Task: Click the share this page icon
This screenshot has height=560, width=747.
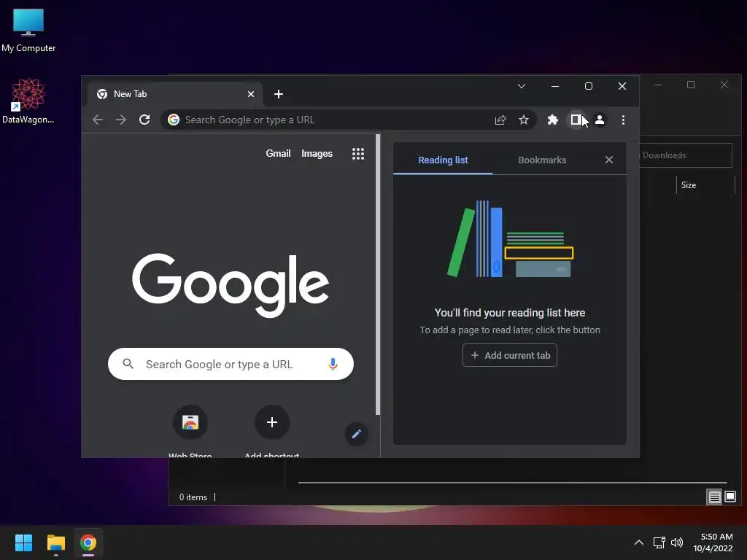Action: 500,120
